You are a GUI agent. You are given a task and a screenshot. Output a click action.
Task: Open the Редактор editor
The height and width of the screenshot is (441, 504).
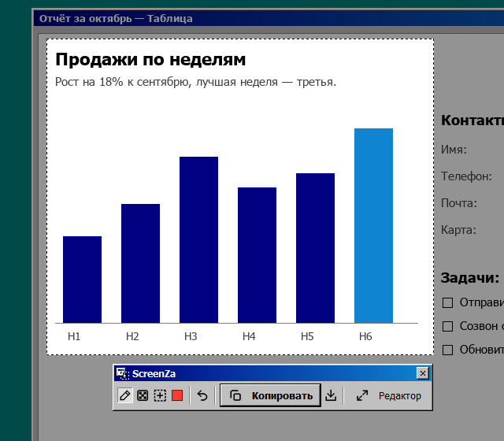click(x=388, y=395)
